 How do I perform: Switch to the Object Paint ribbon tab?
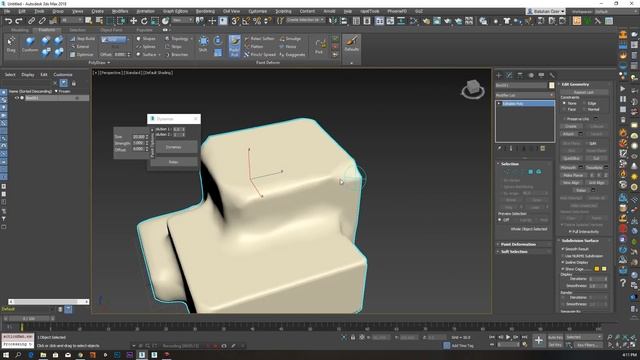coord(111,30)
